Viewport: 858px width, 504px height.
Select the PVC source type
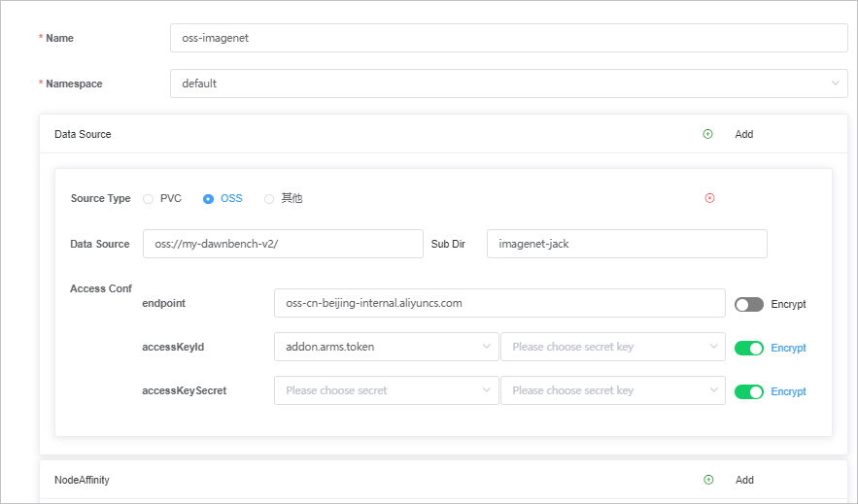pos(149,198)
